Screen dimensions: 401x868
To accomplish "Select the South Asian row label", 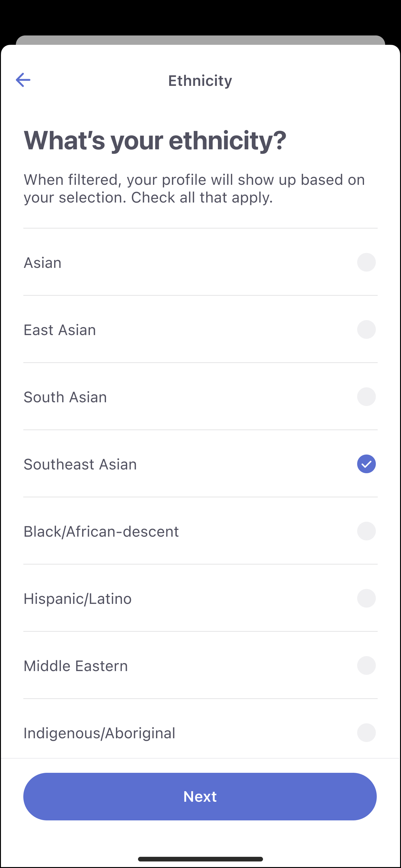I will point(65,397).
